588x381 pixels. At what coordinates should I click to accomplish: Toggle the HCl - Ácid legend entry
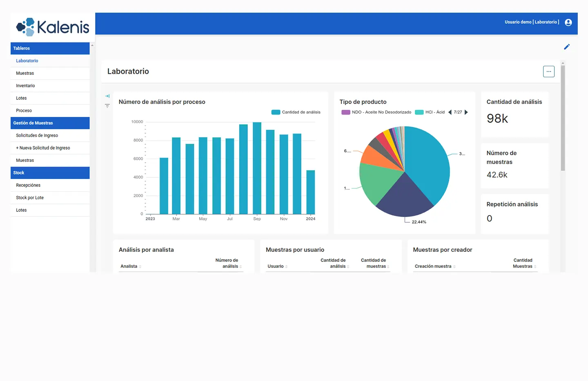(430, 112)
